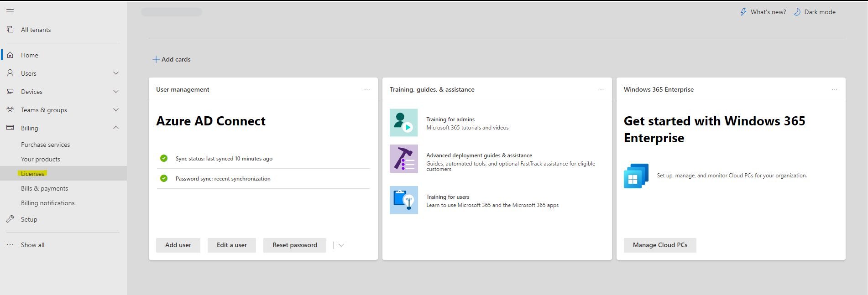
Task: Click the Show all ellipsis icon
Action: tap(10, 245)
